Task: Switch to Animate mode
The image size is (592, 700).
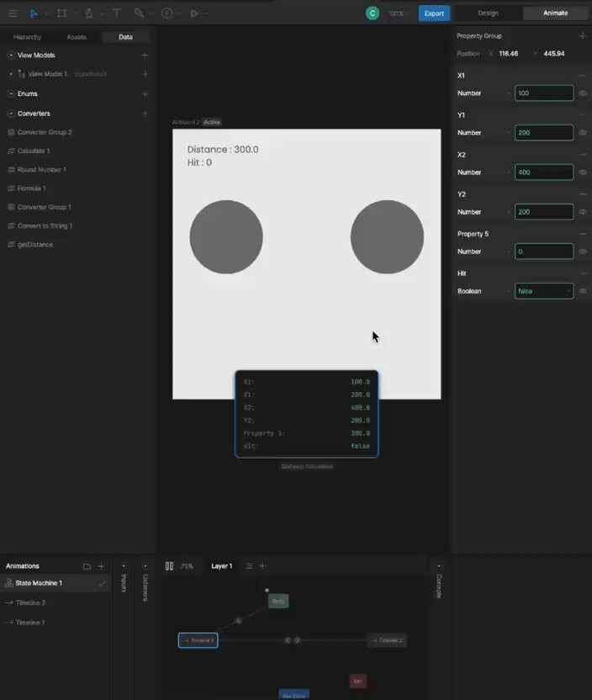Action: (555, 13)
